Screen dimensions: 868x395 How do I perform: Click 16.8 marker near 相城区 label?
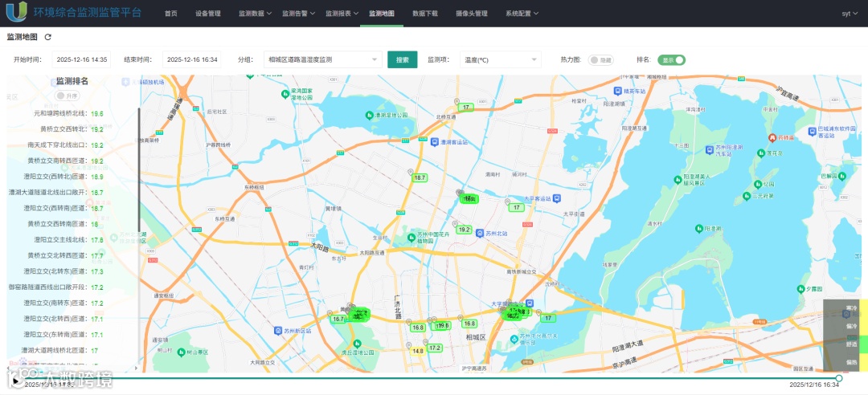coord(469,324)
